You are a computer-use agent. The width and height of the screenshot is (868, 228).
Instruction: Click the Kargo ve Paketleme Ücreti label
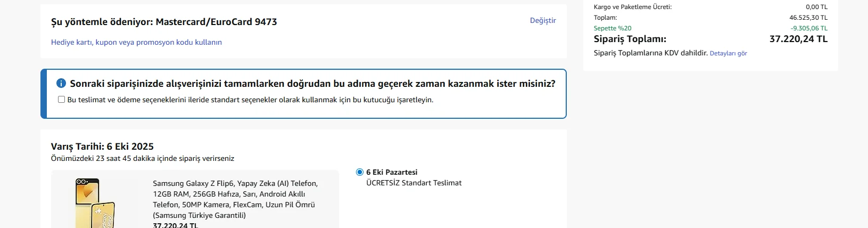tap(633, 7)
